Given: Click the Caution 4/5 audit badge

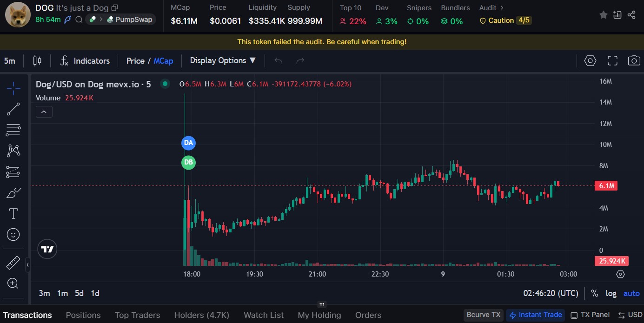Looking at the screenshot, I should click(505, 20).
